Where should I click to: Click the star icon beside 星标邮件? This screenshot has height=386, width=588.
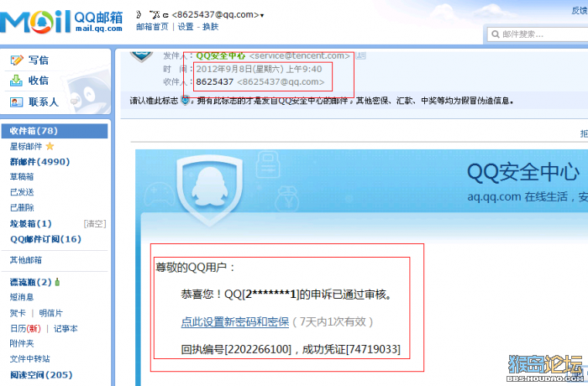coord(50,146)
